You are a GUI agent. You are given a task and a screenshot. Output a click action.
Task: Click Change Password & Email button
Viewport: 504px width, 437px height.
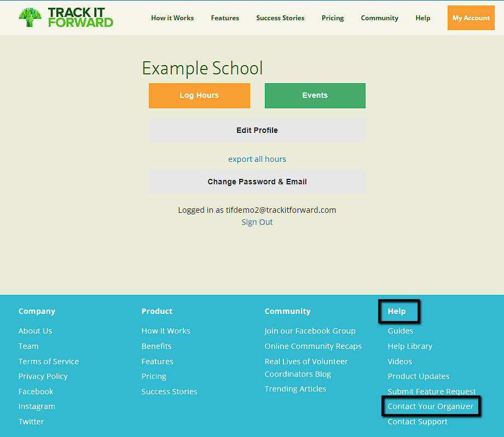coord(257,182)
